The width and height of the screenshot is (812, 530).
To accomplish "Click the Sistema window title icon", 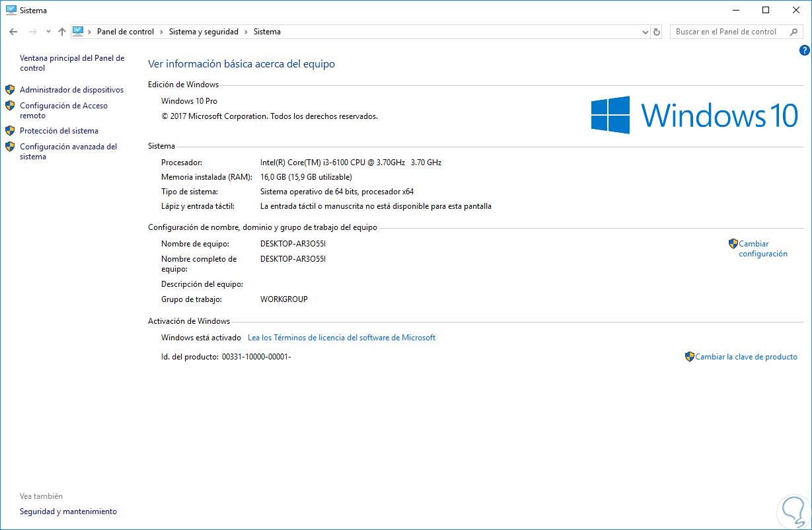I will click(x=11, y=10).
